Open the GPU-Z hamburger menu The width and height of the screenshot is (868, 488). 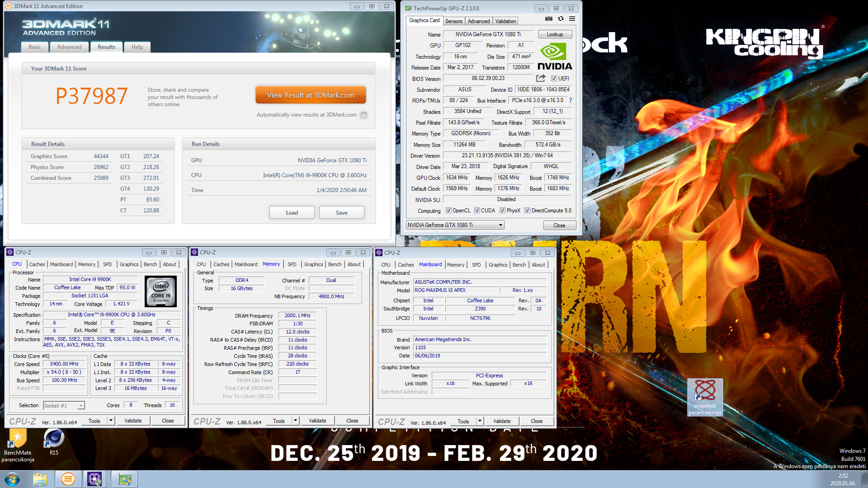pyautogui.click(x=572, y=19)
